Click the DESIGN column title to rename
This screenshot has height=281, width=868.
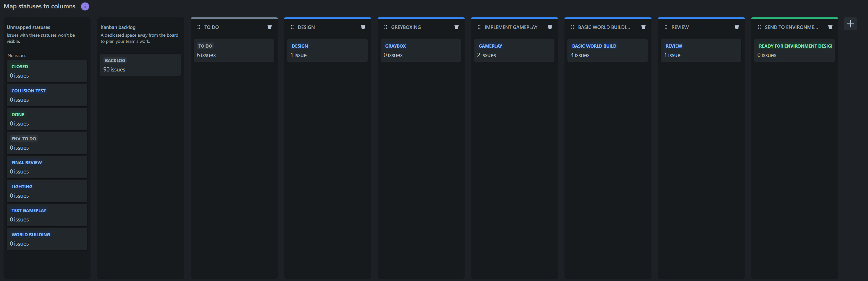point(306,27)
